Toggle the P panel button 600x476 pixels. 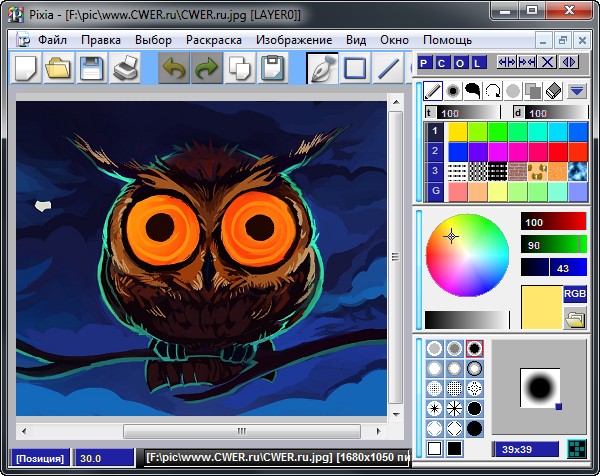[x=425, y=62]
